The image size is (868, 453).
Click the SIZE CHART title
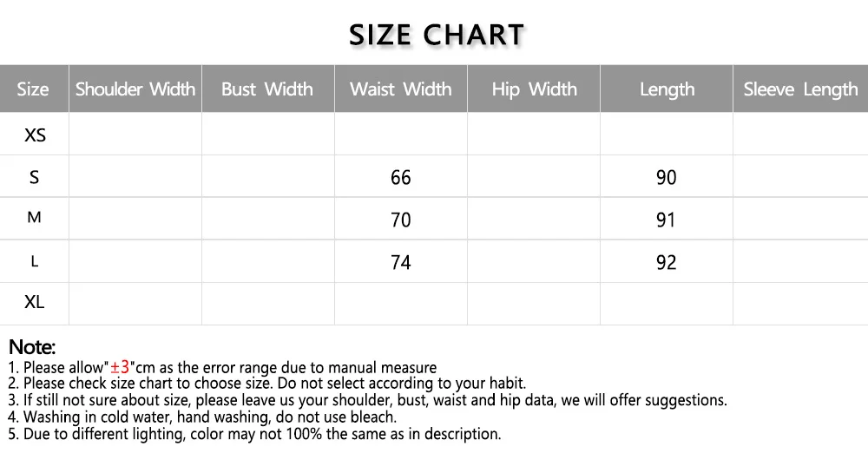coord(437,35)
